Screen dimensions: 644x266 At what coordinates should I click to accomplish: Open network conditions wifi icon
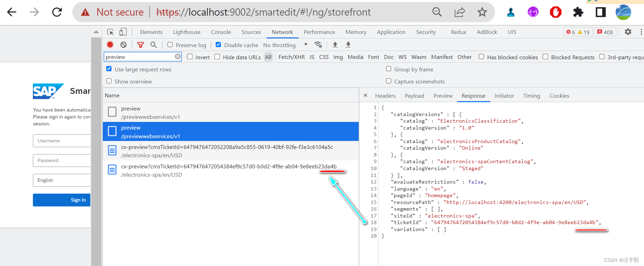coord(318,45)
